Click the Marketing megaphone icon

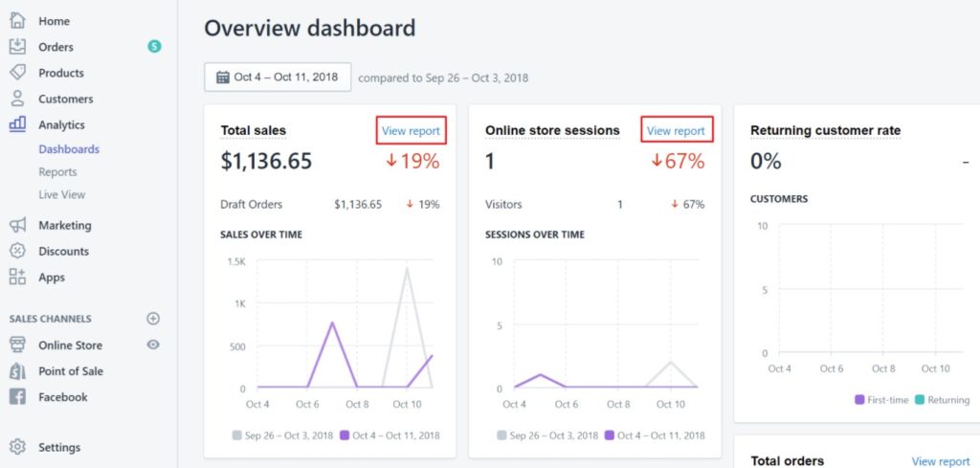tap(17, 225)
